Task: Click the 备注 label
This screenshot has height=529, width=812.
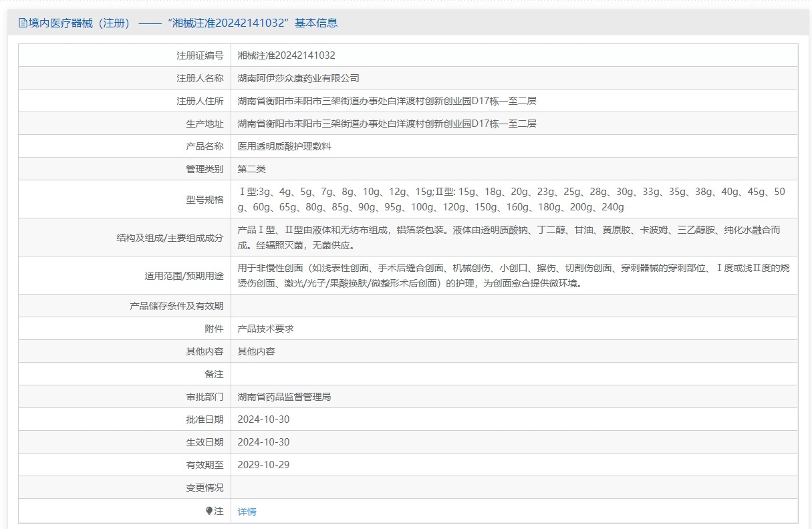Action: tap(214, 374)
